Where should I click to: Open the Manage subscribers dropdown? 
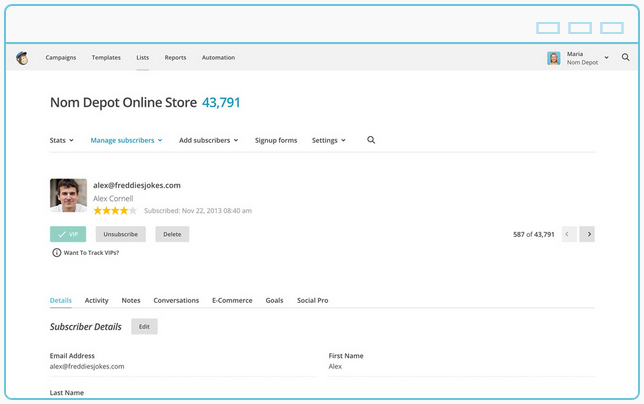[126, 140]
